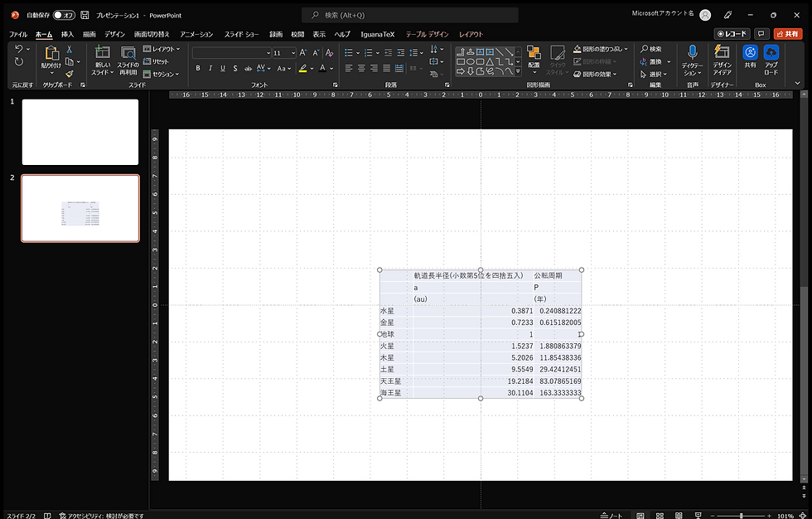Screen dimensions: 812x519
Task: Decrease font size with smaller A icon
Action: (316, 53)
